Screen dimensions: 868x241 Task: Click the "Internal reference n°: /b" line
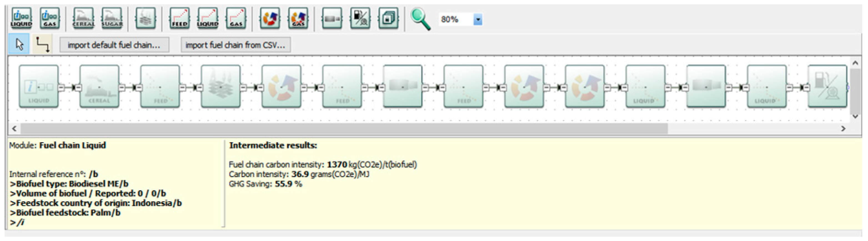click(54, 174)
